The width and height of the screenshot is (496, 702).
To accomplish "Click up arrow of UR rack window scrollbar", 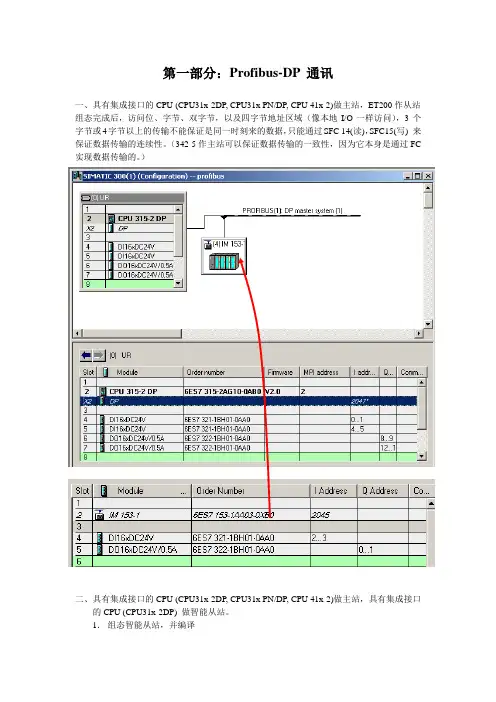I will 178,210.
